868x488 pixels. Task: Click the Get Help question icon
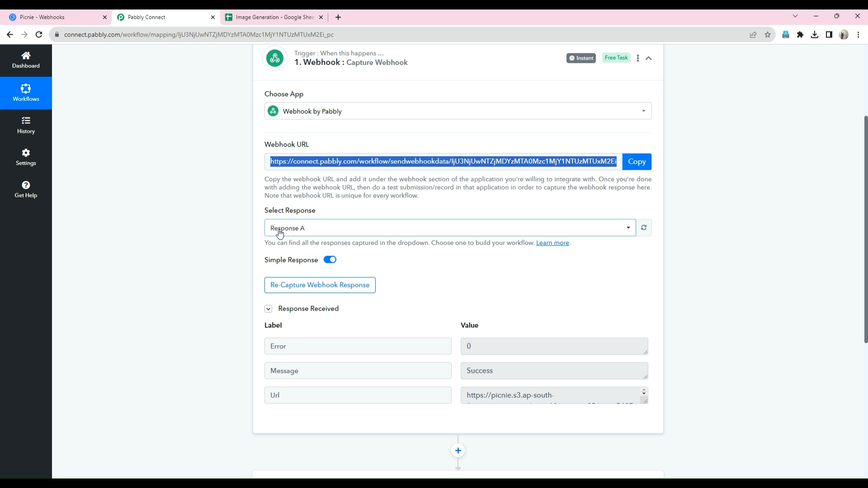click(x=26, y=185)
